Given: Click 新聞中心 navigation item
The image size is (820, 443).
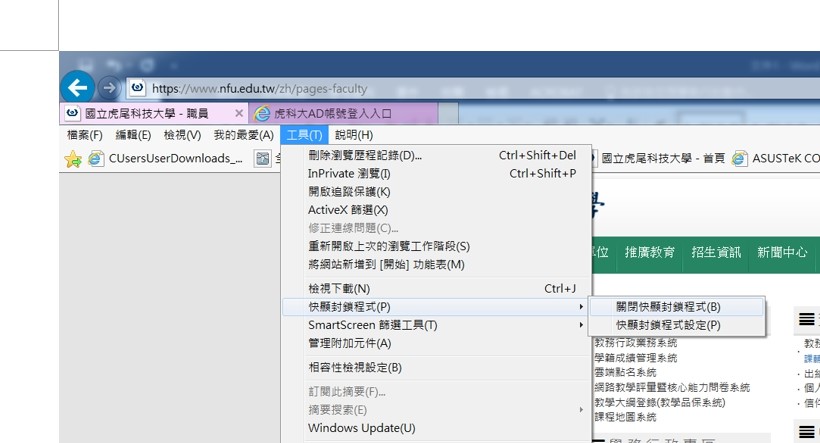Looking at the screenshot, I should 782,253.
